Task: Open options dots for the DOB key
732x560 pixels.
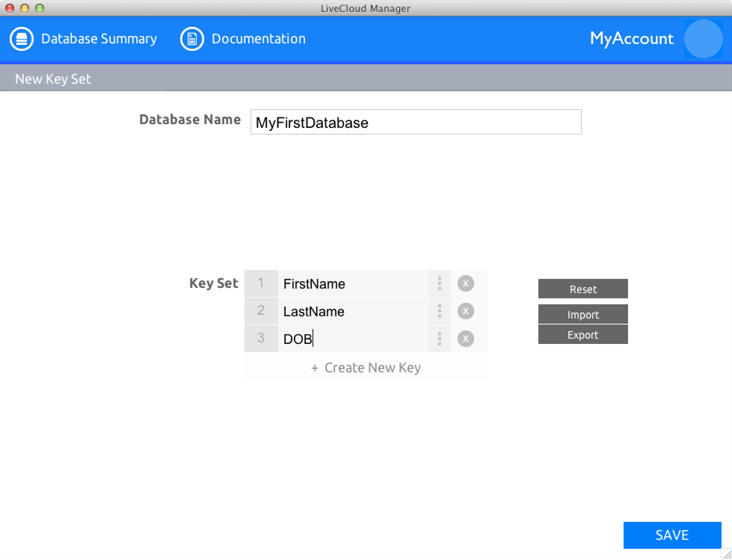Action: pos(440,339)
